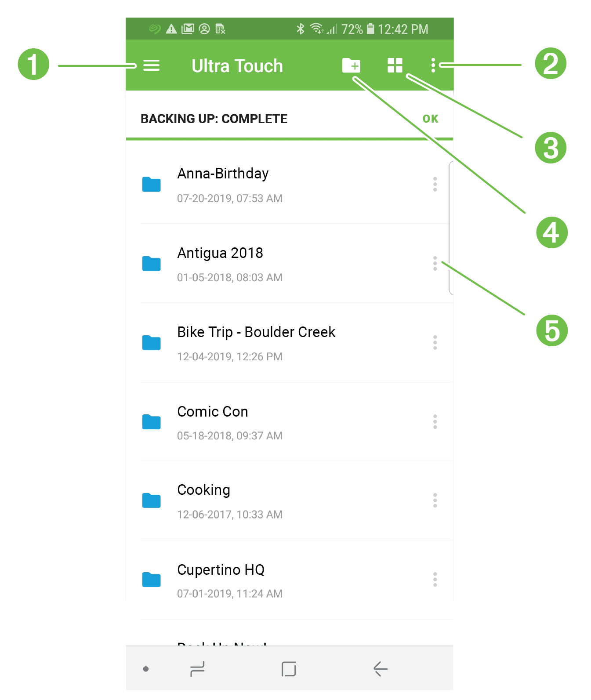This screenshot has height=700, width=591.
Task: Dismiss backup message with OK
Action: (x=430, y=119)
